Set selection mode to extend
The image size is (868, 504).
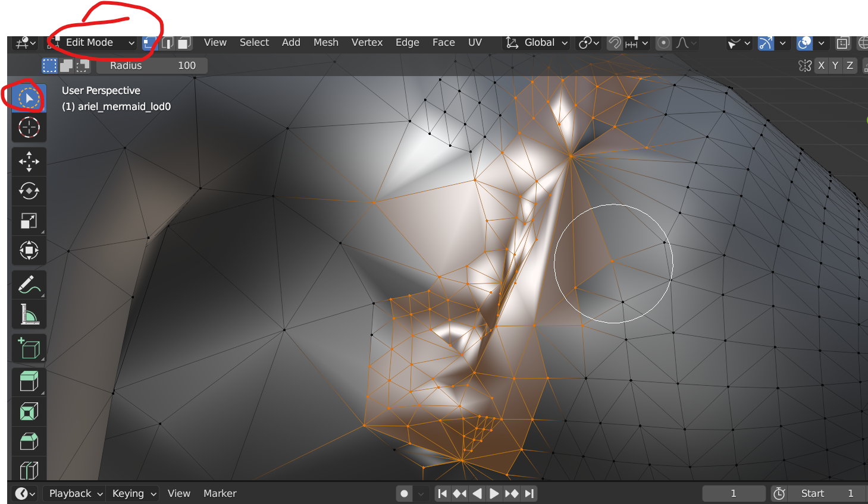(x=66, y=65)
